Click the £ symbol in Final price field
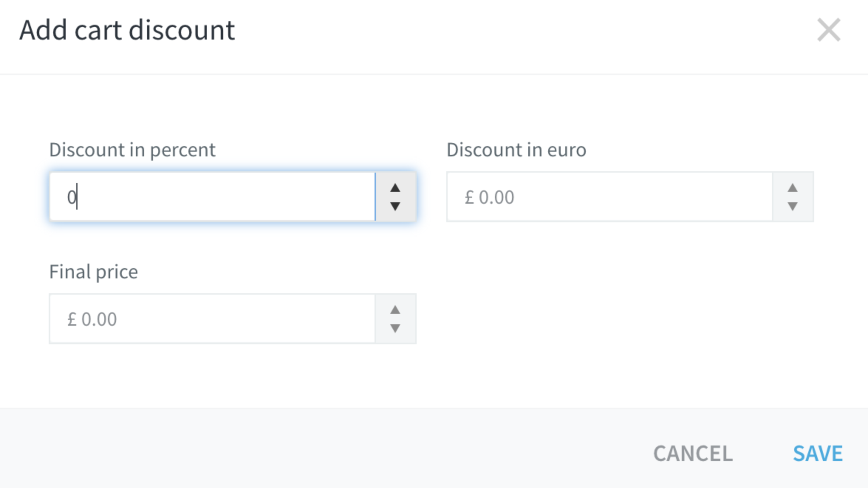Image resolution: width=868 pixels, height=488 pixels. pos(72,319)
